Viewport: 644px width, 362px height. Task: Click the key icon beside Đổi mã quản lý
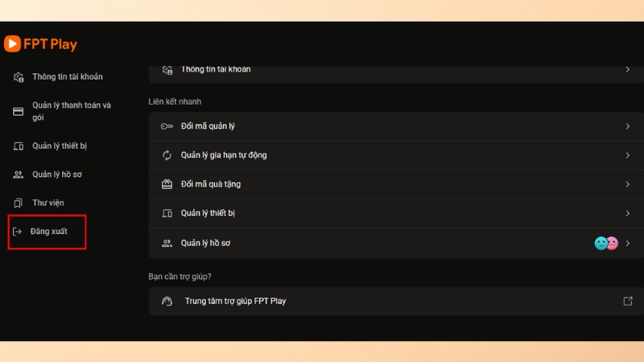tap(167, 126)
